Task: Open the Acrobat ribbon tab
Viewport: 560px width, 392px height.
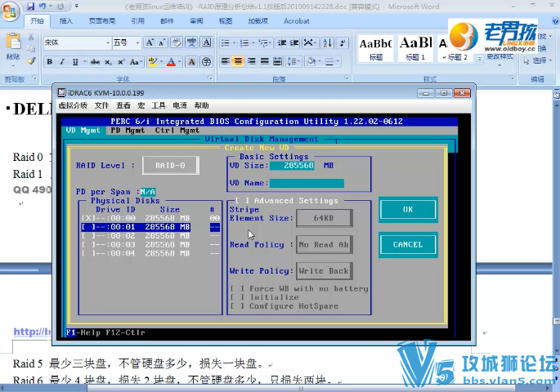Action: [x=297, y=21]
